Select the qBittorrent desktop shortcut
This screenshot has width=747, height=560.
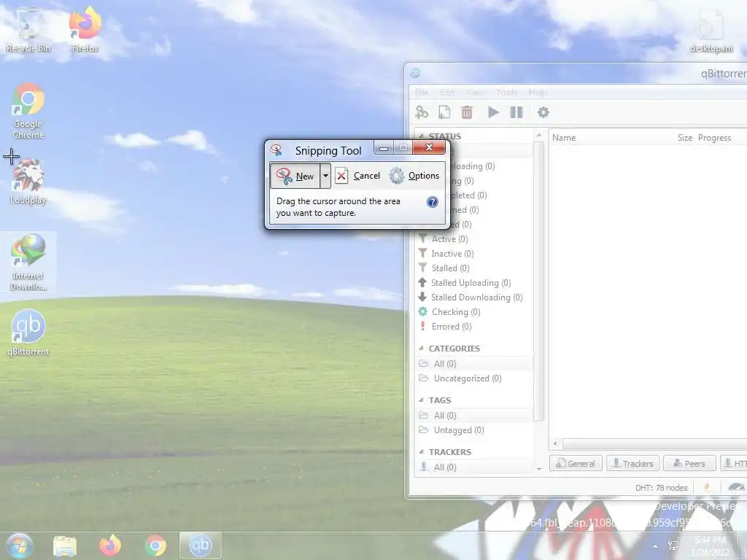click(28, 332)
